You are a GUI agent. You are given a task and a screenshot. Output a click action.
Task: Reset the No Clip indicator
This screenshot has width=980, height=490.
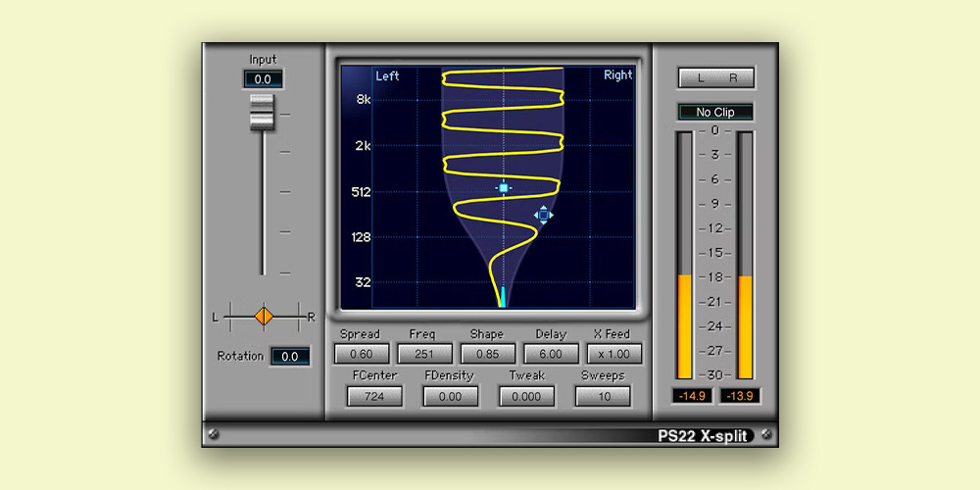click(715, 113)
